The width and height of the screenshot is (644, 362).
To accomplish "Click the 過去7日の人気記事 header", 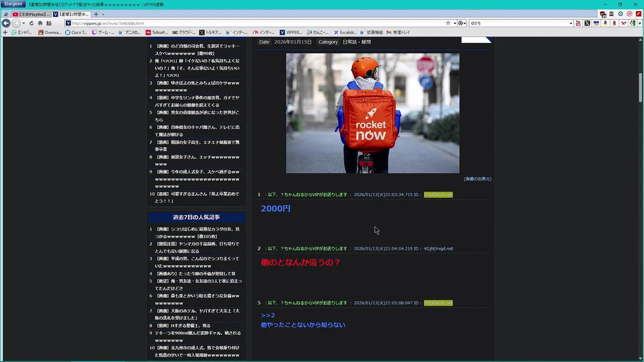I will 196,217.
